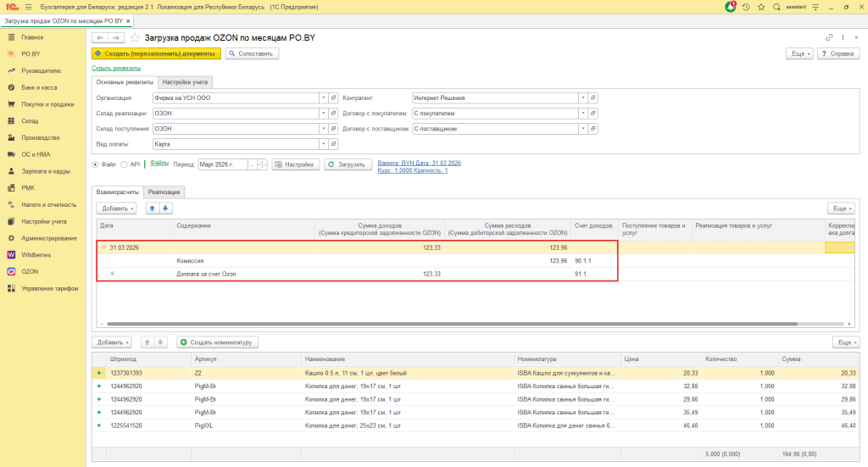Image resolution: width=868 pixels, height=467 pixels.
Task: Click the search magnifier in title bar
Action: pos(776,7)
